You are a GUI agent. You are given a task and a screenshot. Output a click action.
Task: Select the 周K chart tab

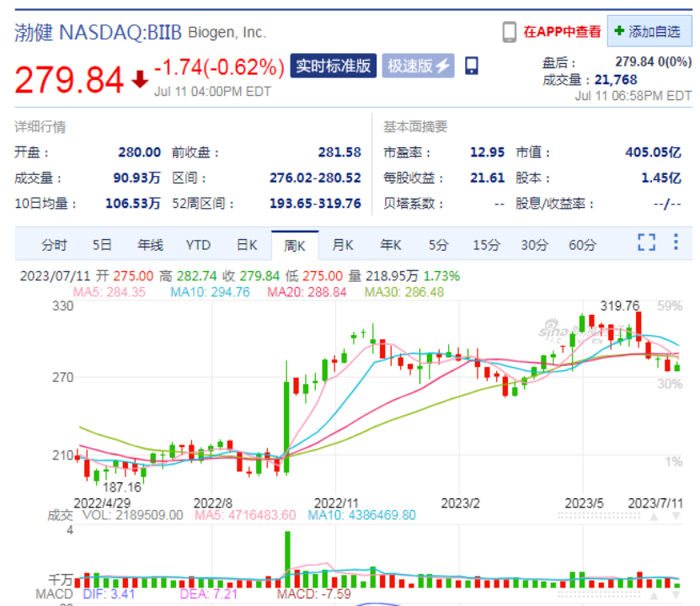point(295,245)
